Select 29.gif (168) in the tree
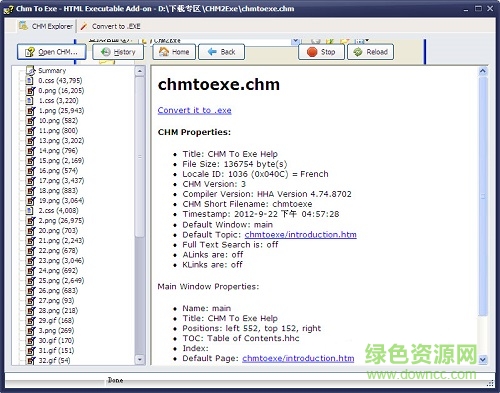 pos(56,321)
